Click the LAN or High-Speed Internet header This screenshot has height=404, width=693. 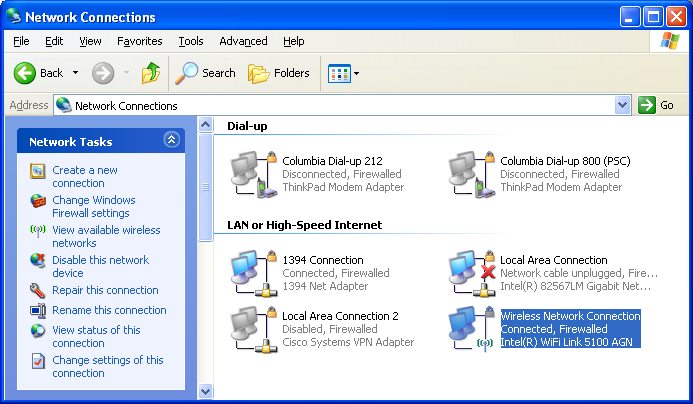coord(305,225)
